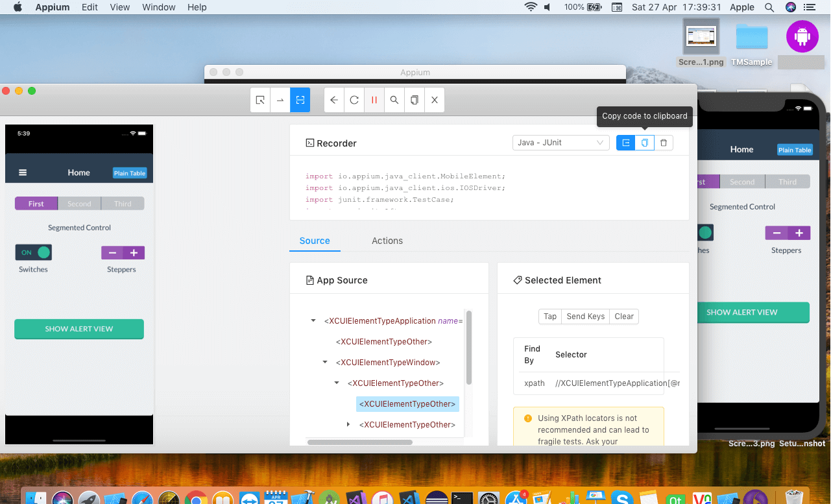Activate the Select Elements inspector tool

tap(260, 100)
